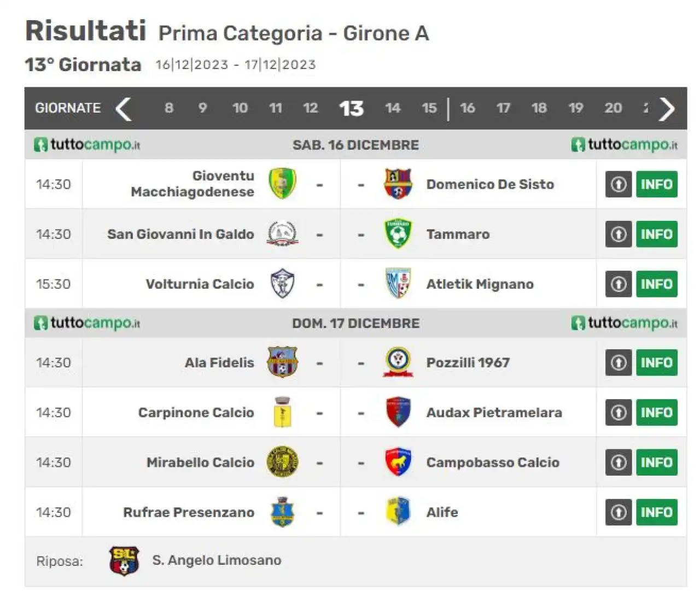Select giornata 14 in the round bar
This screenshot has height=603, width=700.
point(393,108)
